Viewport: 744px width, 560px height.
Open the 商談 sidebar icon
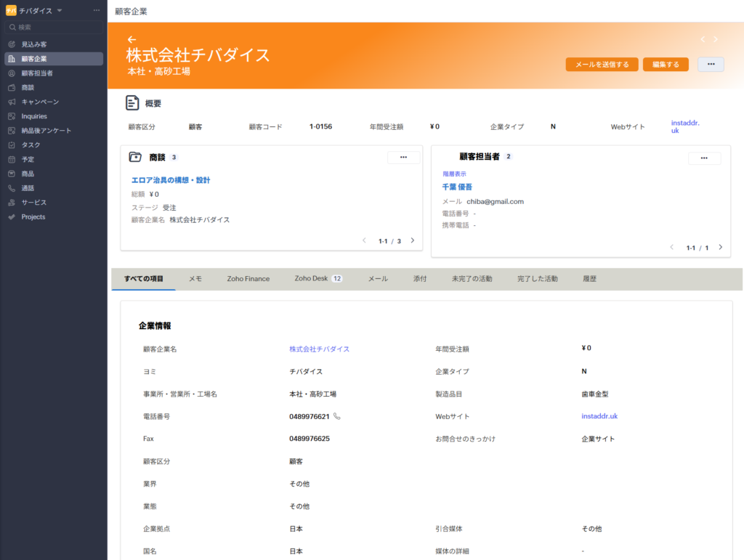12,87
